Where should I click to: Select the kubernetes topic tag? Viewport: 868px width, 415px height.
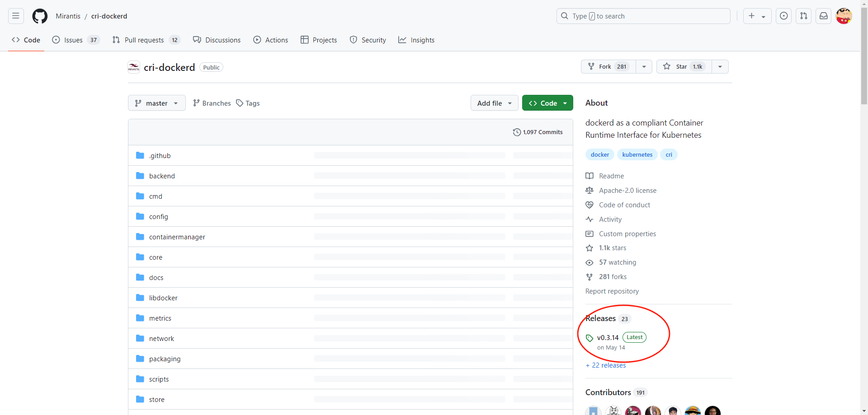(637, 154)
